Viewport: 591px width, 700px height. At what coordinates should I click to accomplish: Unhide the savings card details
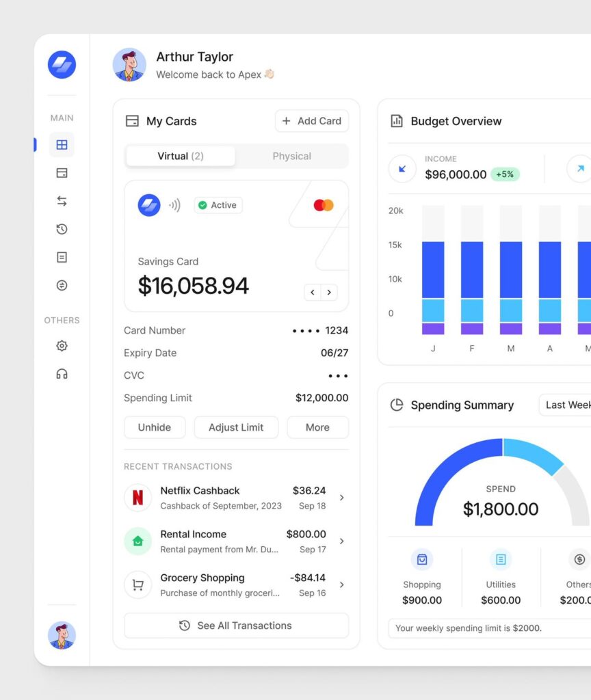coord(155,427)
